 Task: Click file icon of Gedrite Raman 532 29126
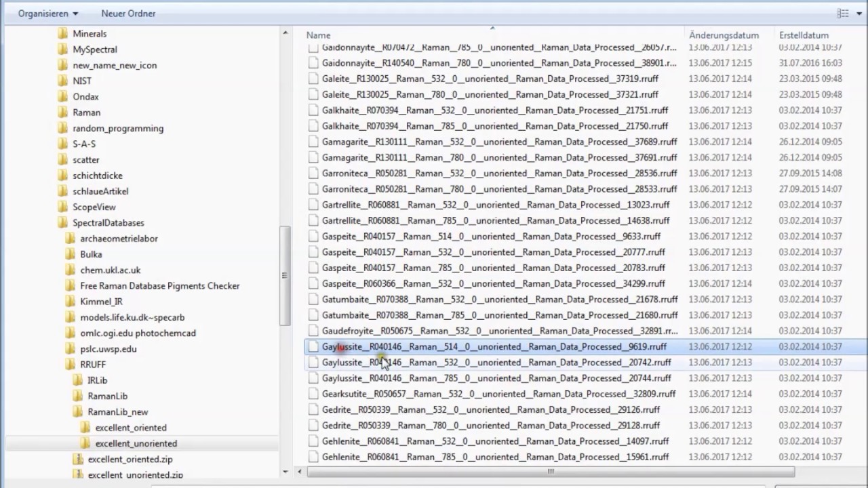coord(313,409)
